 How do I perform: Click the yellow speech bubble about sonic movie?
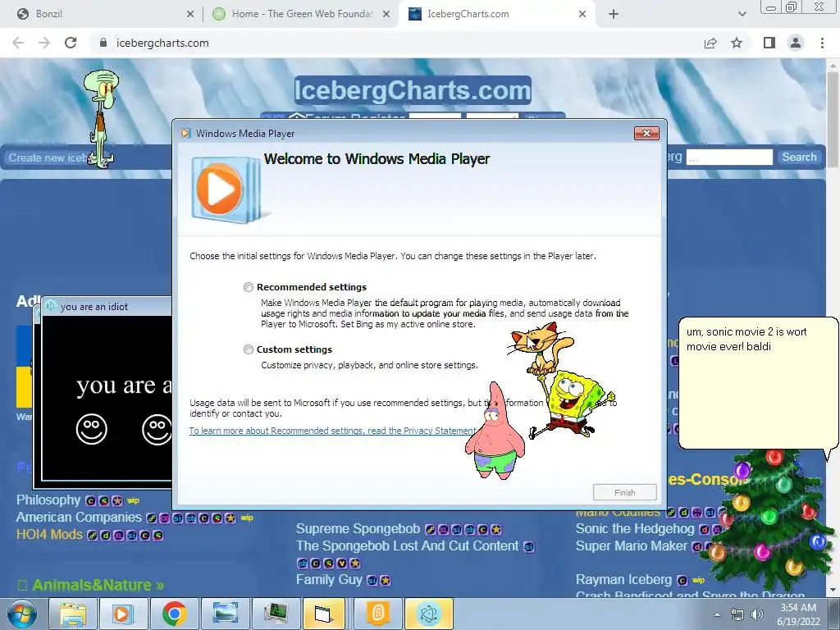757,383
